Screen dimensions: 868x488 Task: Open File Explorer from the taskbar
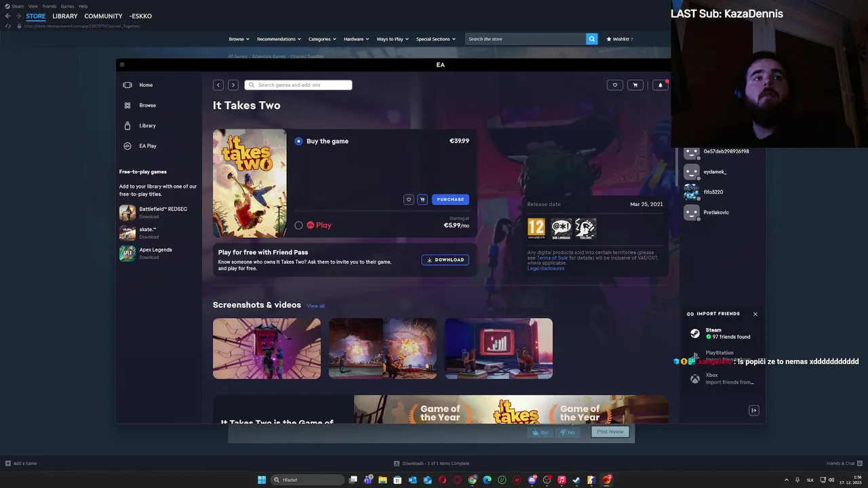[x=382, y=480]
